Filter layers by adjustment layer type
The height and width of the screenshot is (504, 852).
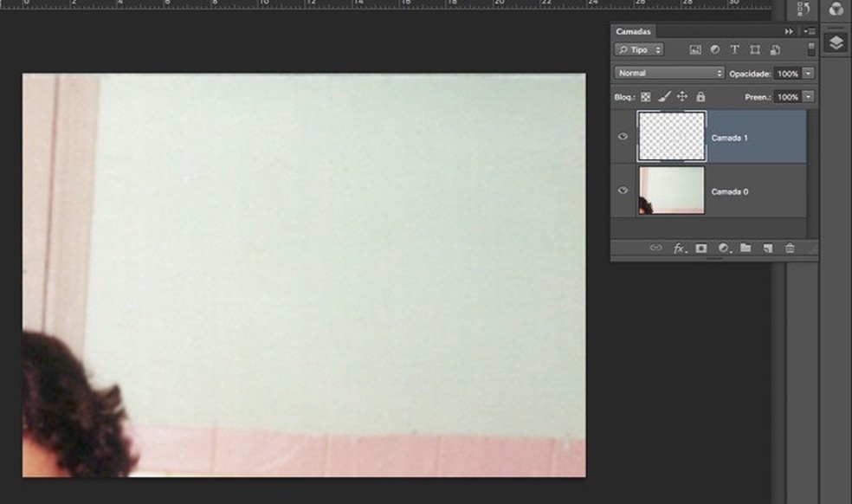715,49
